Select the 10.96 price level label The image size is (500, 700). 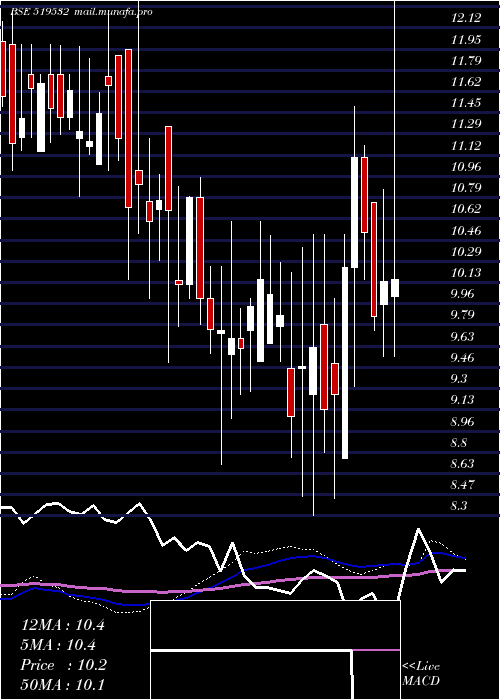click(x=466, y=167)
